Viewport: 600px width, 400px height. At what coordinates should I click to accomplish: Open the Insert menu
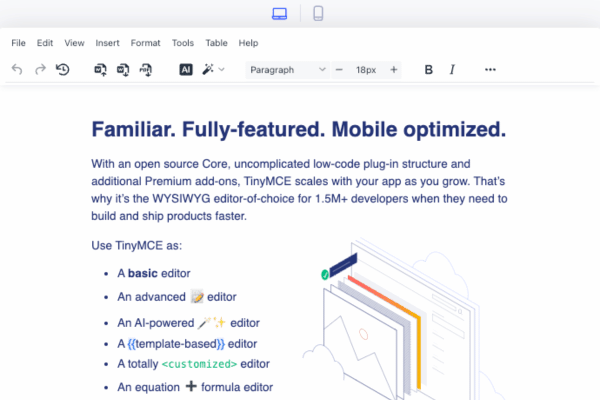pyautogui.click(x=108, y=43)
